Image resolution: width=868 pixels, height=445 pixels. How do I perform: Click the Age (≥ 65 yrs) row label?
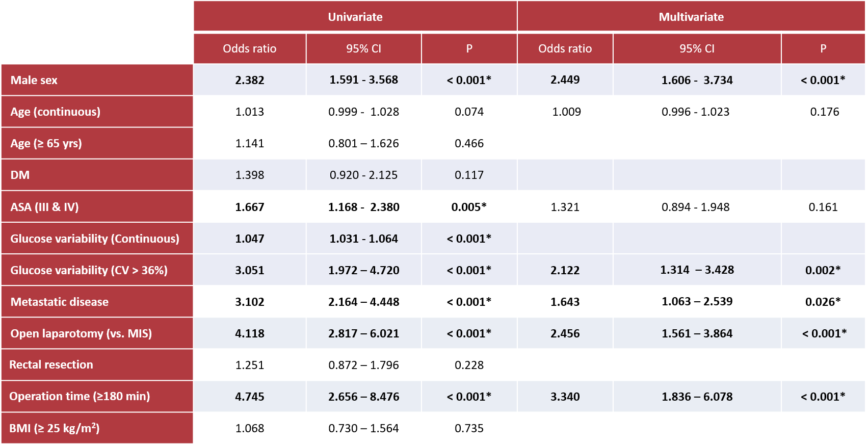[46, 143]
